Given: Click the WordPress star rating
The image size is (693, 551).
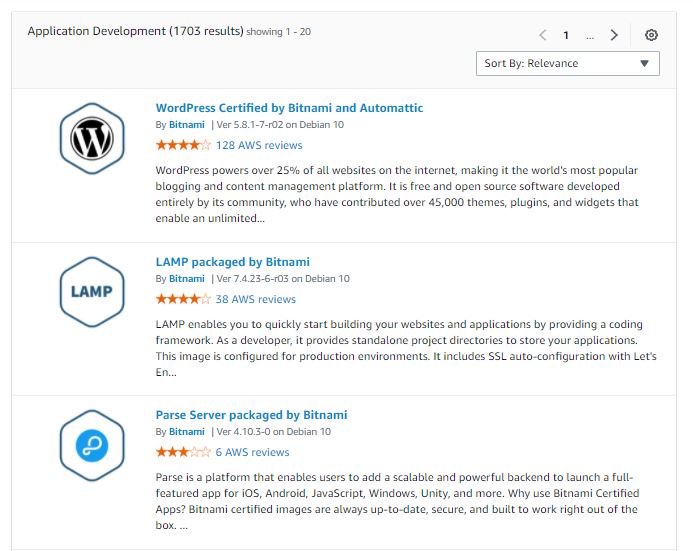Looking at the screenshot, I should click(x=183, y=145).
